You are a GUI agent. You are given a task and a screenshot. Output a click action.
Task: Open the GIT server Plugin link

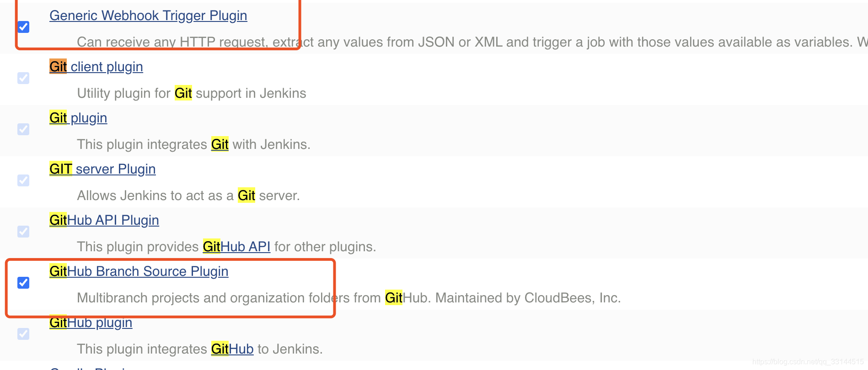click(x=102, y=169)
